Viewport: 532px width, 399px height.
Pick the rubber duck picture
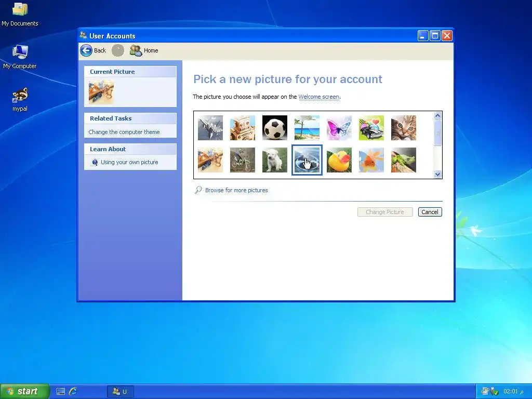coord(339,160)
